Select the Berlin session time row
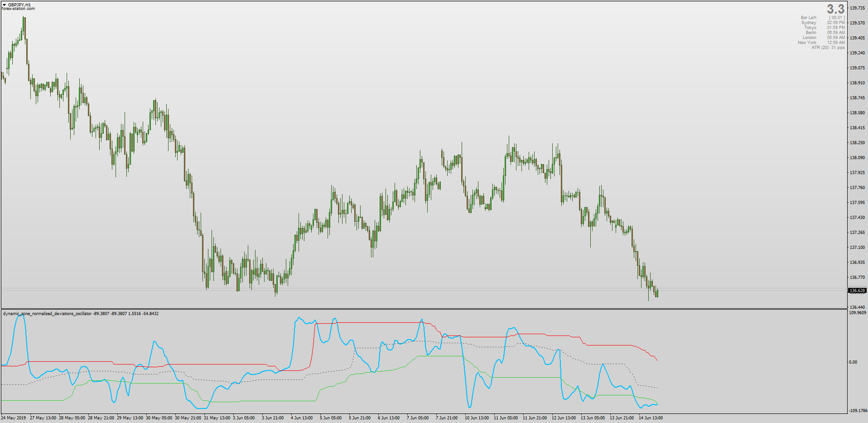Viewport: 868px width, 423px height. click(x=825, y=33)
